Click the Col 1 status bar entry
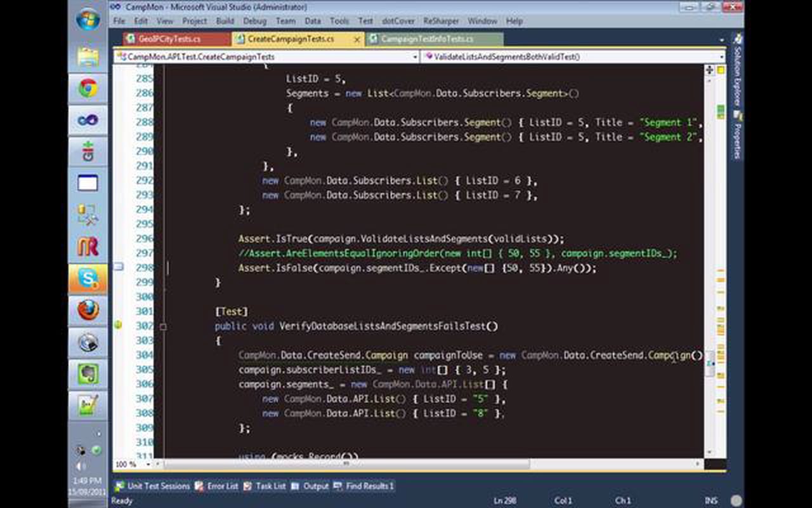Image resolution: width=812 pixels, height=508 pixels. [x=563, y=501]
